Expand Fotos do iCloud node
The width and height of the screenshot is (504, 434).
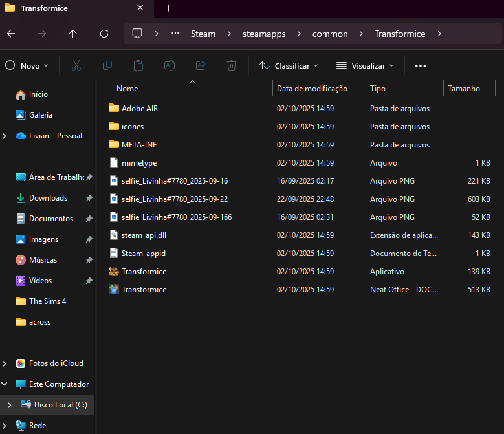[x=5, y=363]
